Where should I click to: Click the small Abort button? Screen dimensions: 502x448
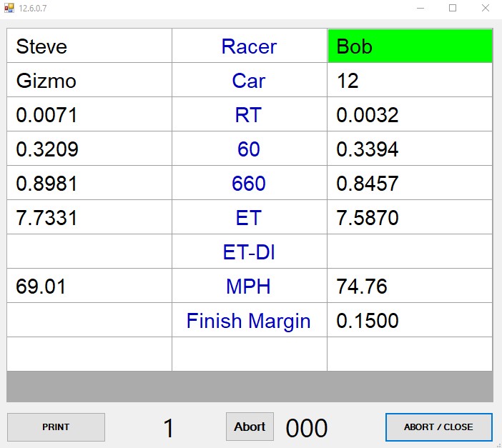click(250, 427)
